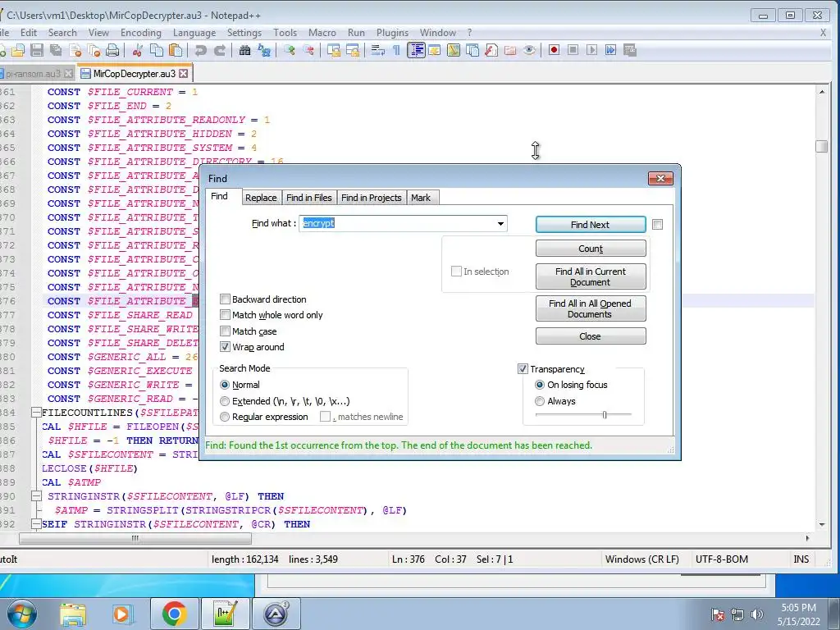This screenshot has height=630, width=840.
Task: Click the vertical scrollbar up arrow
Action: tap(822, 92)
